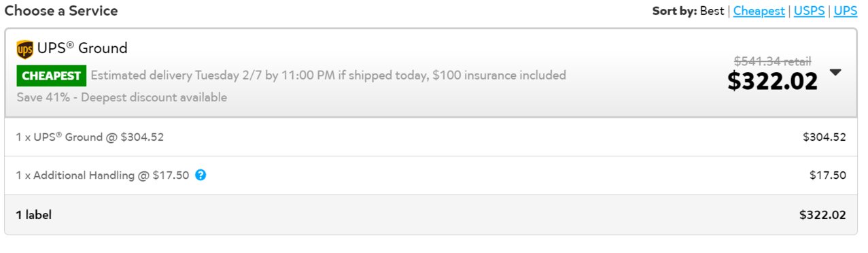Sort services by USPS
The image size is (868, 253).
(x=809, y=11)
